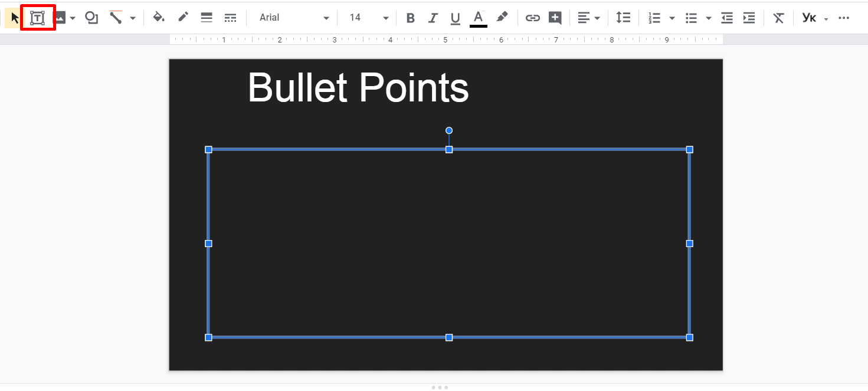This screenshot has height=391, width=868.
Task: Open Border dash style options
Action: click(x=230, y=18)
